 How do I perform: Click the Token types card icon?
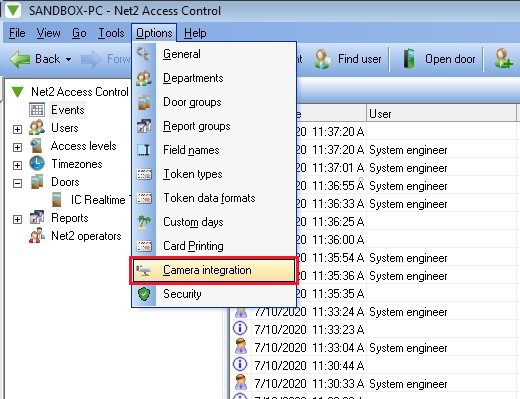point(144,174)
